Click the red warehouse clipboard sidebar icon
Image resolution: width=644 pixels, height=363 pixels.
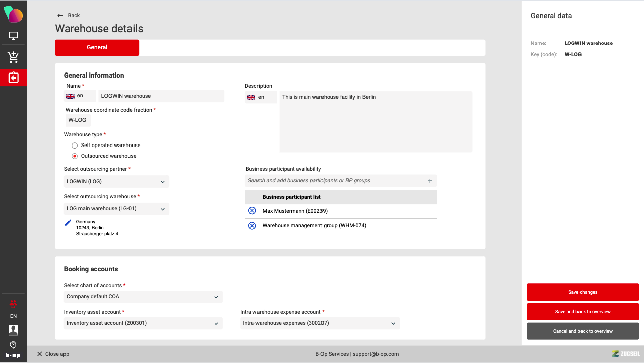[x=13, y=78]
